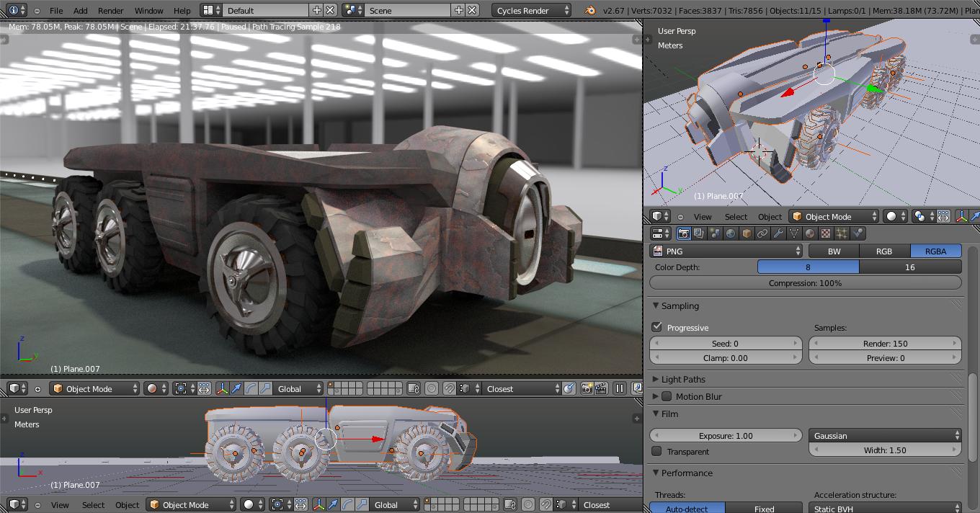The image size is (980, 513).
Task: Open the Cycles Render engine dropdown
Action: click(x=532, y=10)
